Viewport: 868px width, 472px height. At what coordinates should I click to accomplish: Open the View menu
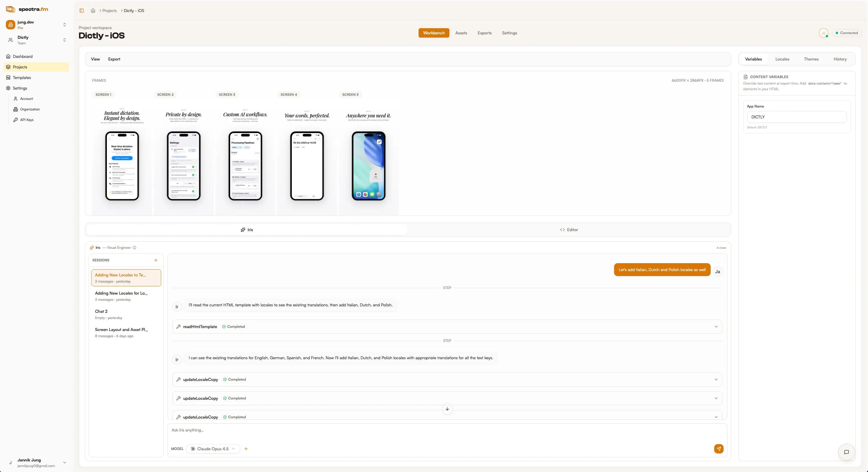click(95, 59)
